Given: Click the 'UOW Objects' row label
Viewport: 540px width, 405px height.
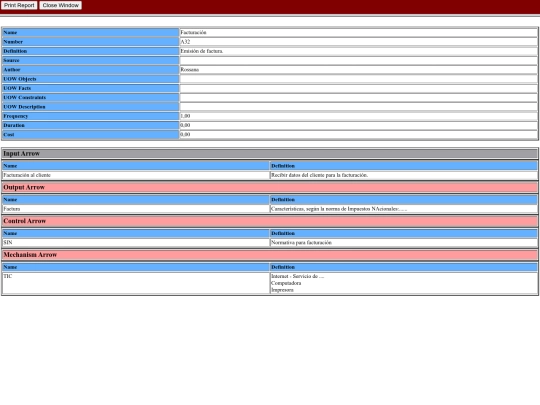Looking at the screenshot, I should click(x=90, y=79).
